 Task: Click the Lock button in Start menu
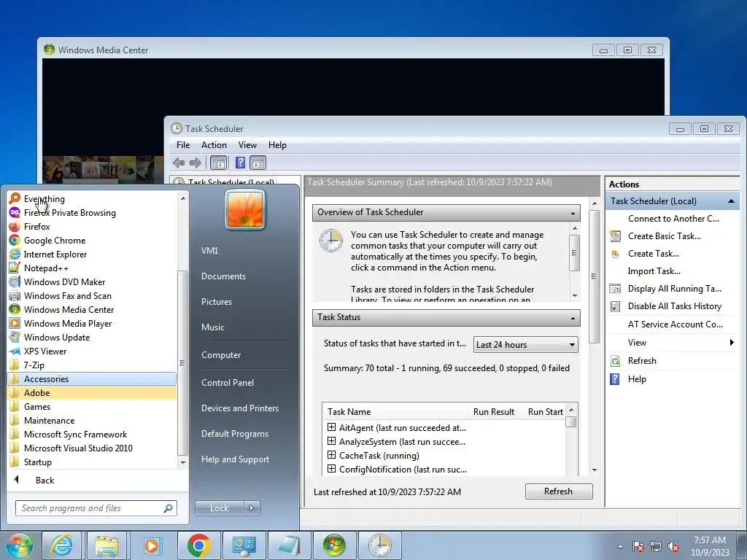click(x=219, y=508)
